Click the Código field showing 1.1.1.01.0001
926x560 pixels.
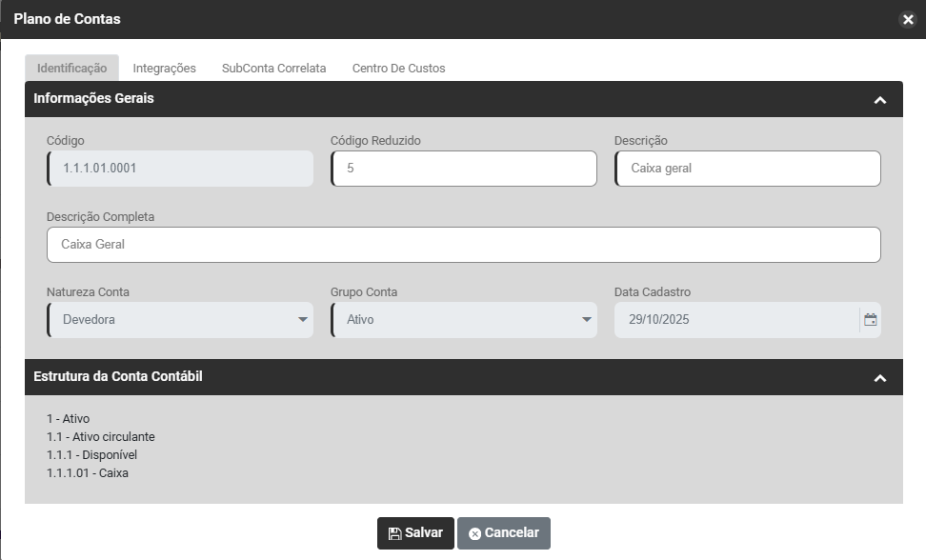point(180,169)
